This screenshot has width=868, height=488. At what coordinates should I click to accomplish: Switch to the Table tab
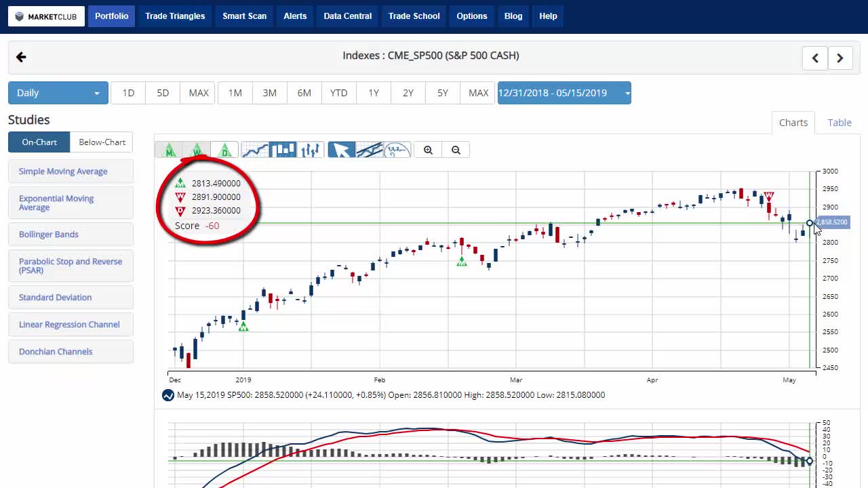point(840,123)
